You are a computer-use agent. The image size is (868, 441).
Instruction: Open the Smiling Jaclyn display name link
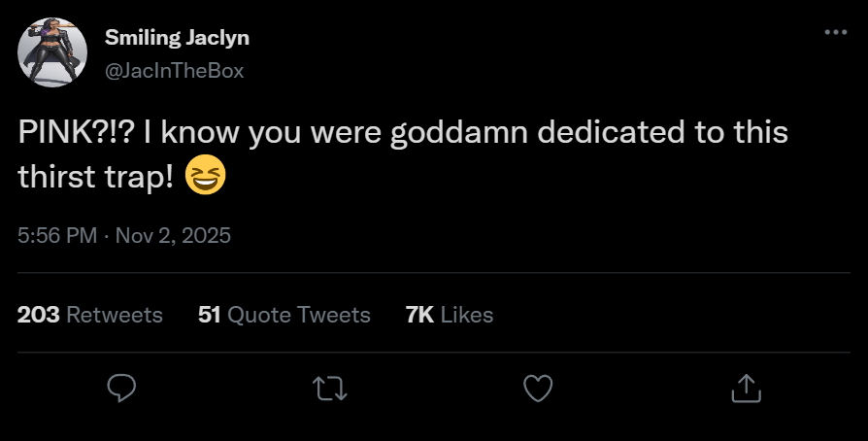177,38
